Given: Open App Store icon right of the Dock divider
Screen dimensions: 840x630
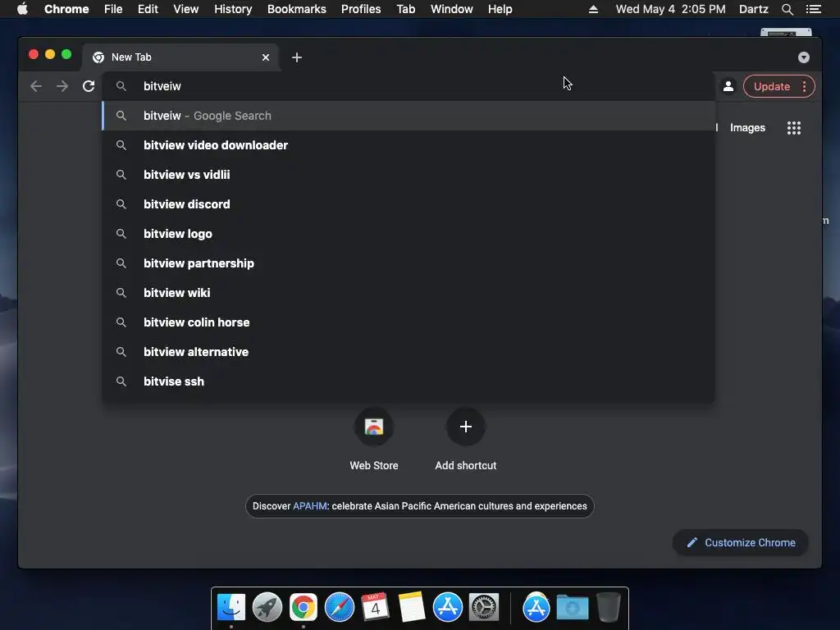Looking at the screenshot, I should pyautogui.click(x=536, y=608).
